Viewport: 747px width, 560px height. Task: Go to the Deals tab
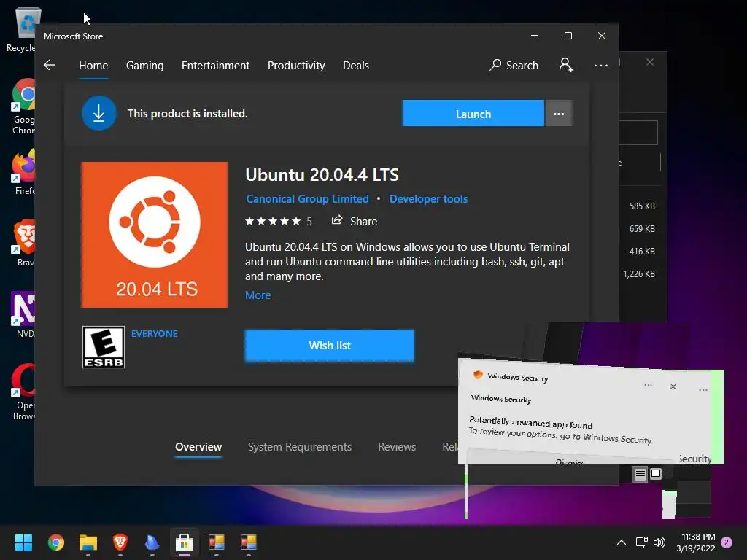click(356, 66)
